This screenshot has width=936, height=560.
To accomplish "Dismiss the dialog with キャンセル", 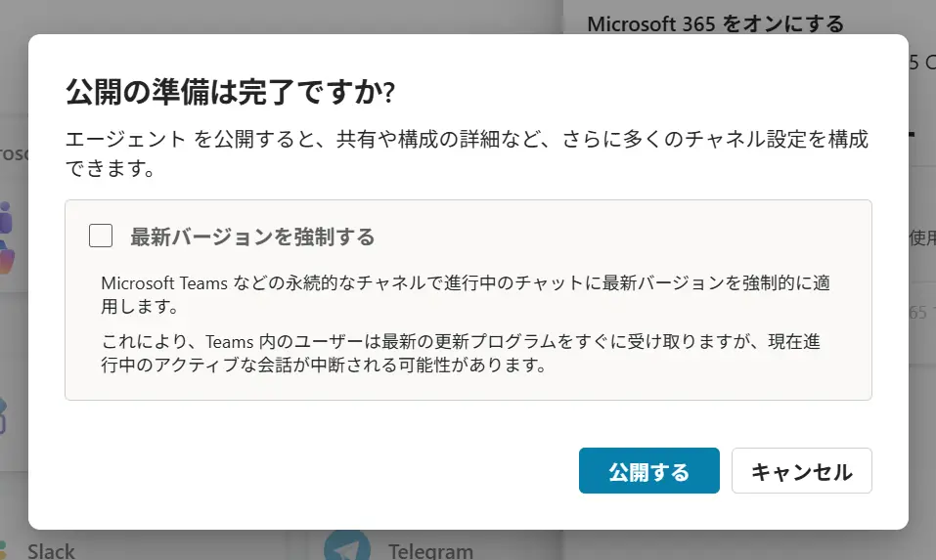I will click(x=801, y=472).
